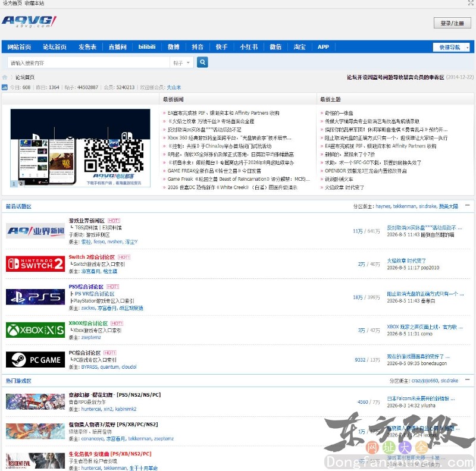Screen dimensions: 476x471
Task: Open GAME FREAK全新作品 news item
Action: 214,171
